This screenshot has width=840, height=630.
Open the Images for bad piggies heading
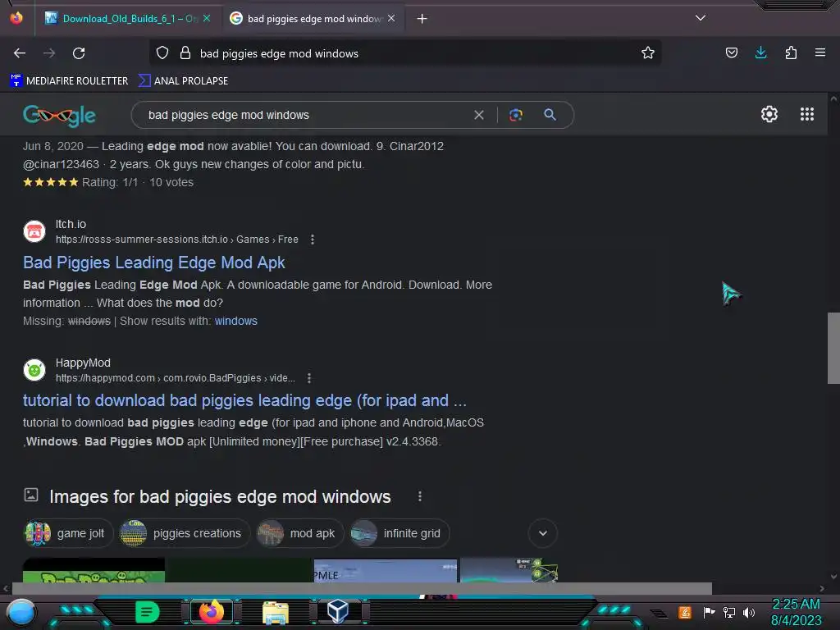(220, 496)
